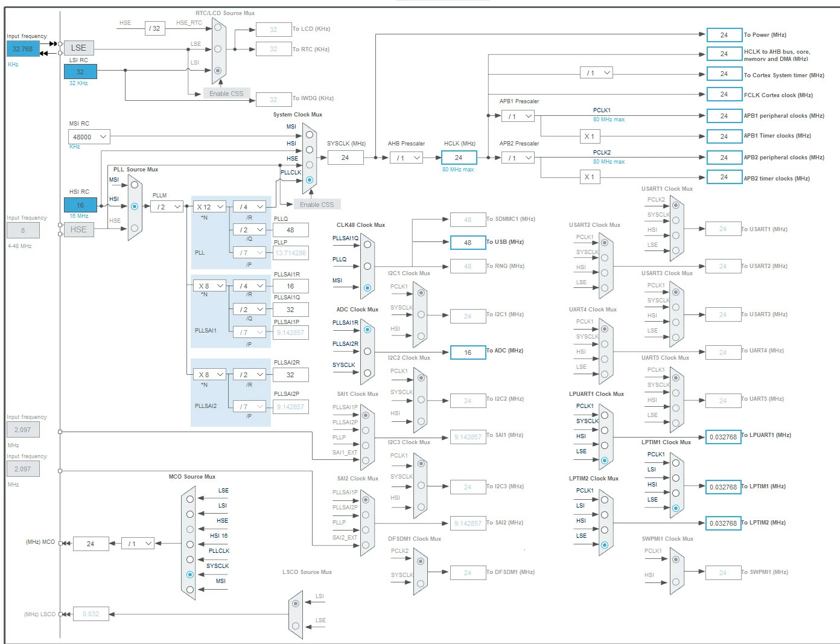840x644 pixels.
Task: Pick PLLSAI1R in ADC Clock Mux
Action: [x=367, y=330]
